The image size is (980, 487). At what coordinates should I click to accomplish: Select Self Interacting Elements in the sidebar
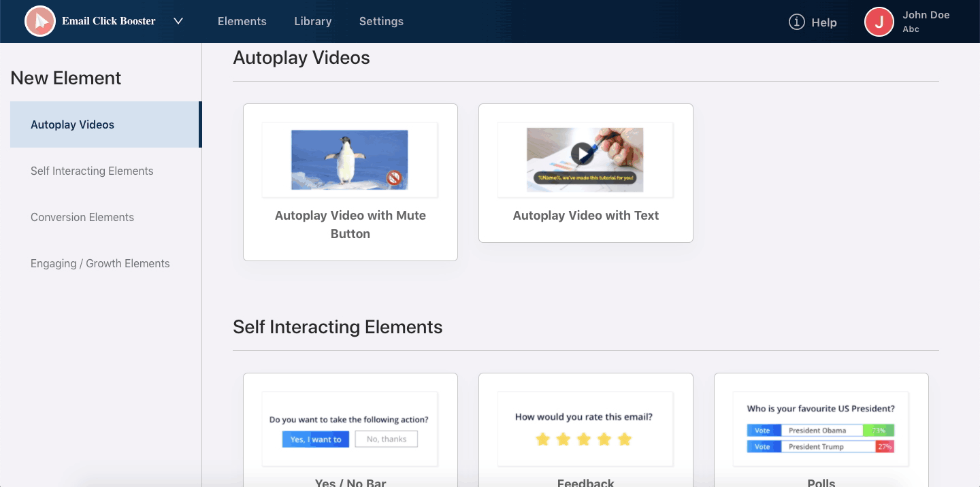tap(92, 171)
